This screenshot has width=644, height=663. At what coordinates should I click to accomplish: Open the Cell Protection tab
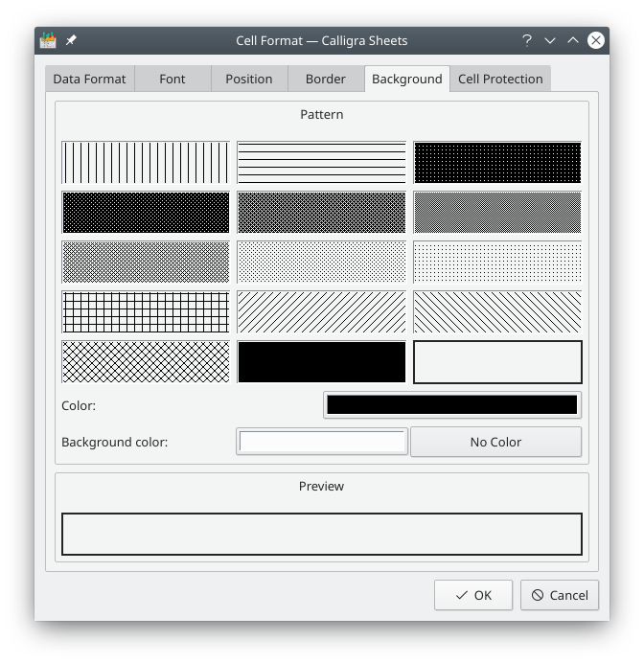pyautogui.click(x=500, y=79)
